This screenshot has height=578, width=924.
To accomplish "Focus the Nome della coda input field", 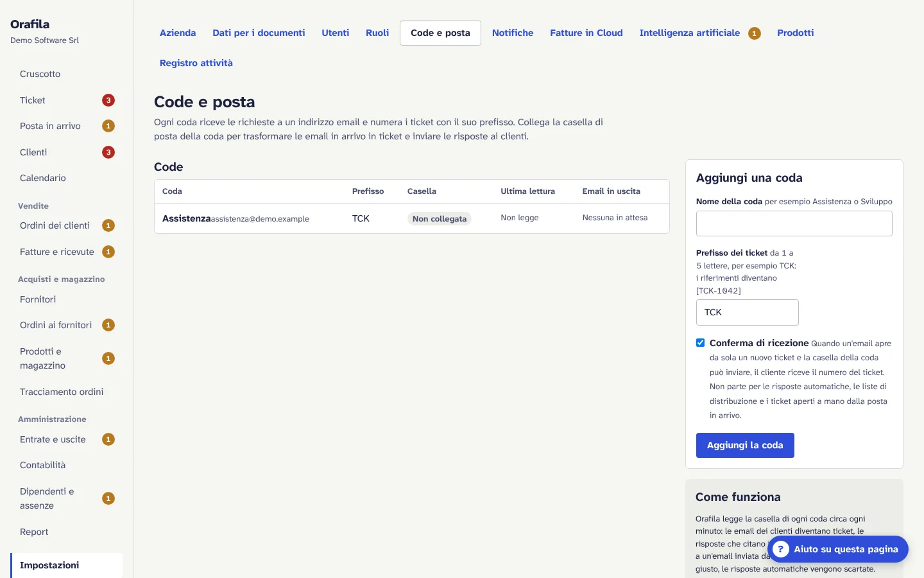I will coord(794,223).
